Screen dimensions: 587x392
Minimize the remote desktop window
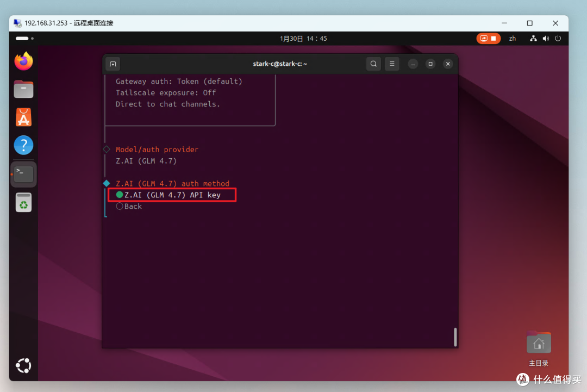click(x=504, y=23)
